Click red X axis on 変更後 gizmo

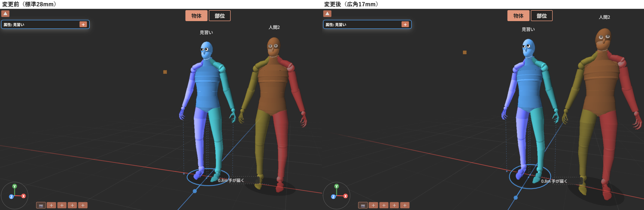(346, 196)
